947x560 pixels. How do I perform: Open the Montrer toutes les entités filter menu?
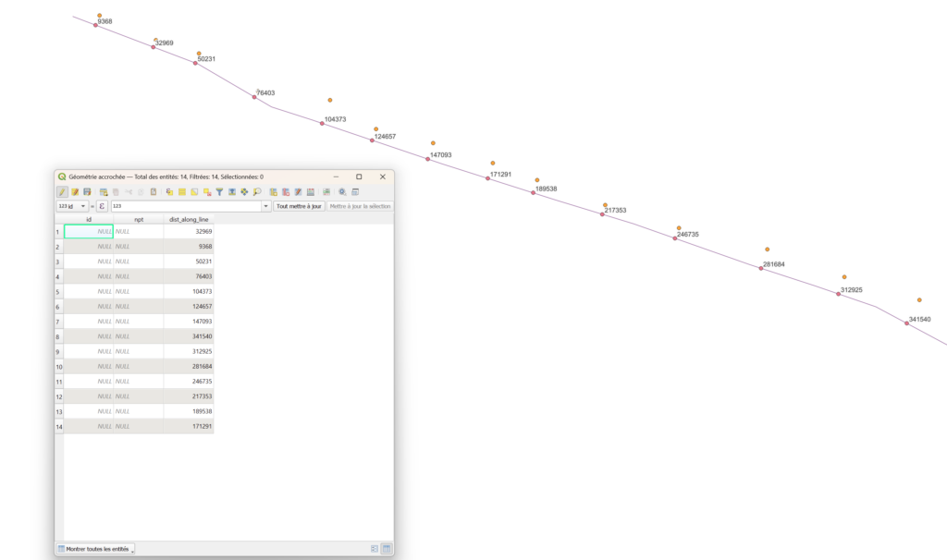click(95, 549)
